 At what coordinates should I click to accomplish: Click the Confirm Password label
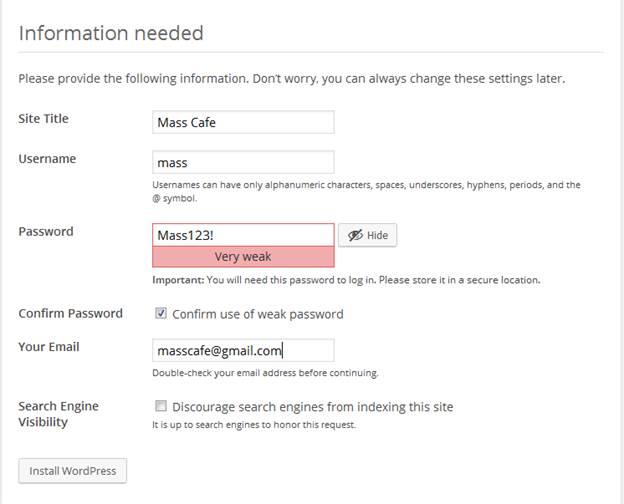point(70,313)
